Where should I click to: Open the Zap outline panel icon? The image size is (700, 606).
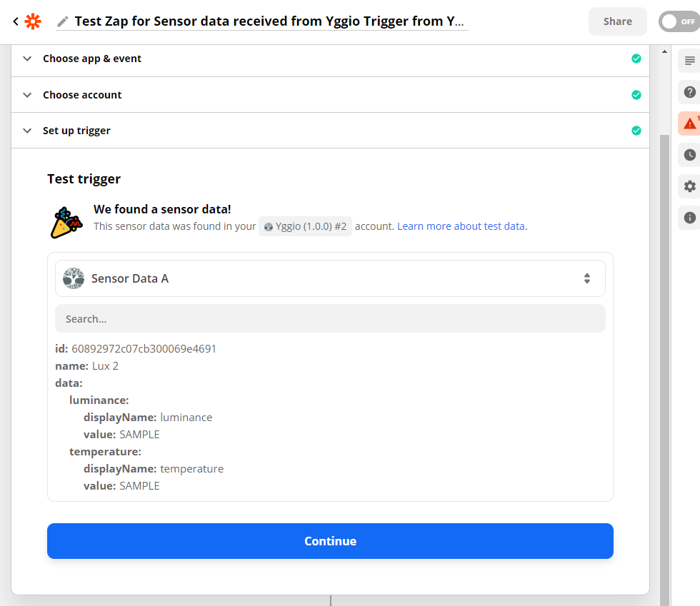(689, 61)
